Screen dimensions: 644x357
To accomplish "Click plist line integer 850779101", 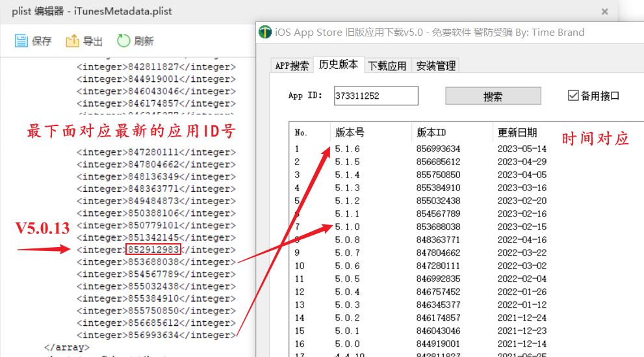I will pos(156,226).
